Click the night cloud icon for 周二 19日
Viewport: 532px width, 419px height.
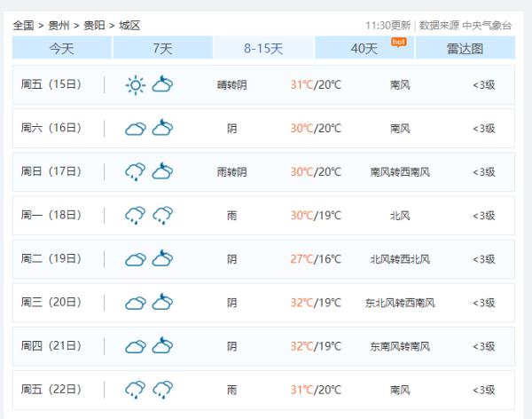pos(162,258)
